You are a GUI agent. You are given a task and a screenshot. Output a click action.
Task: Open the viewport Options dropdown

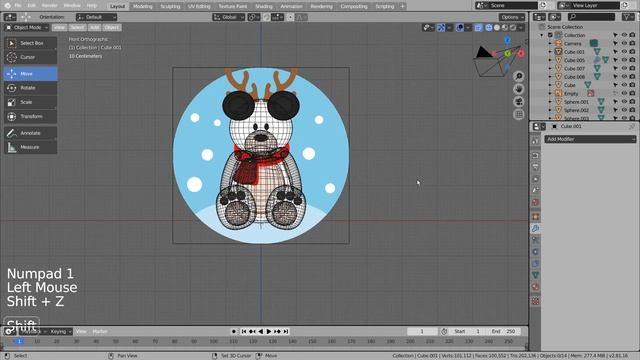512,17
